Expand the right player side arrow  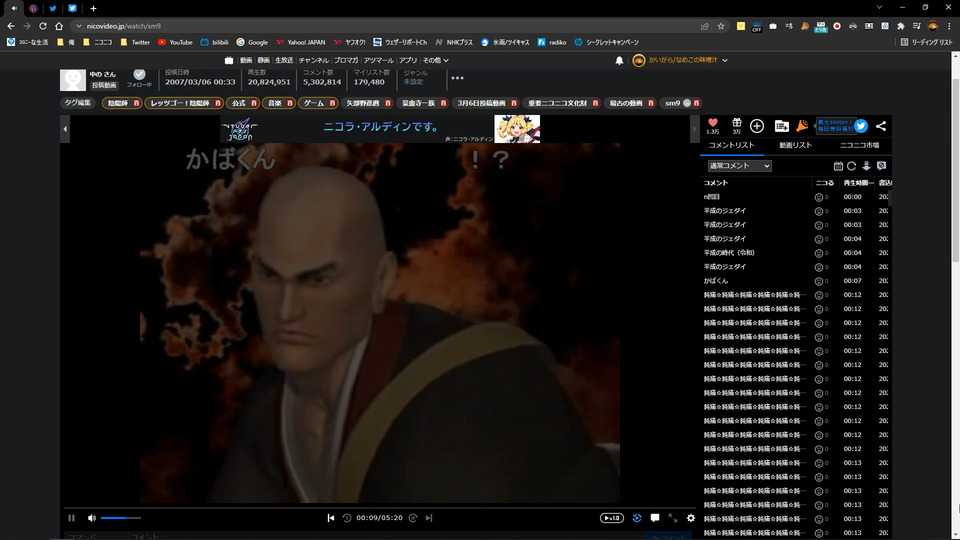[x=694, y=129]
